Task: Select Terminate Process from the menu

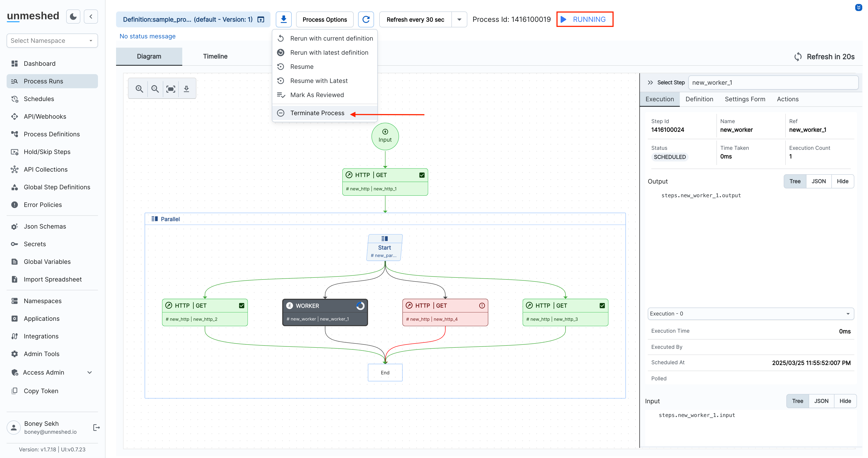Action: [x=317, y=113]
